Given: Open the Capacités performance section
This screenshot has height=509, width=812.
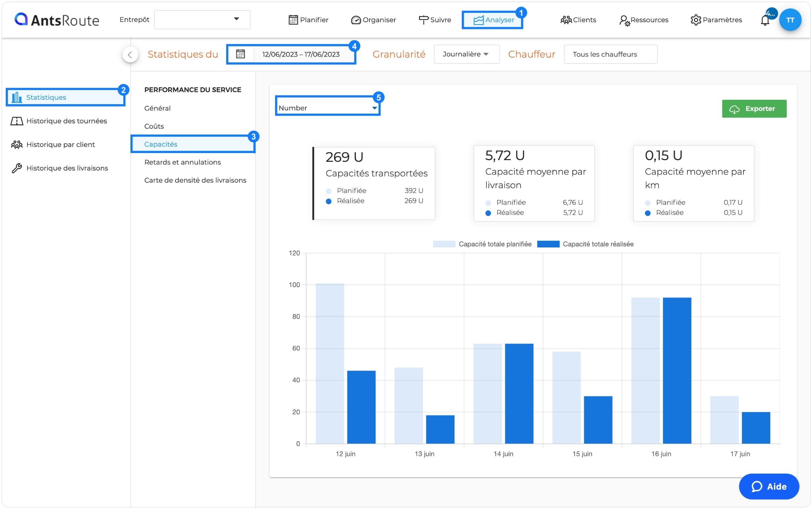Looking at the screenshot, I should tap(193, 144).
